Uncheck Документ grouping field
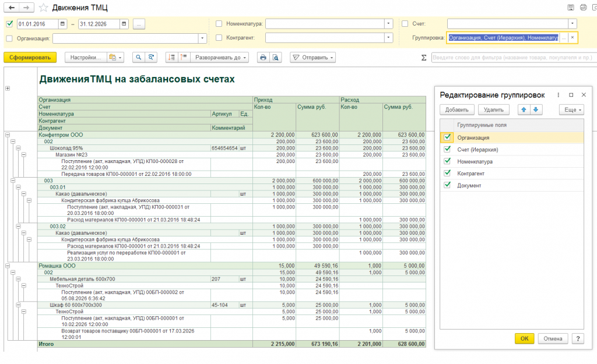Viewport: 597px width, 364px height. [447, 185]
